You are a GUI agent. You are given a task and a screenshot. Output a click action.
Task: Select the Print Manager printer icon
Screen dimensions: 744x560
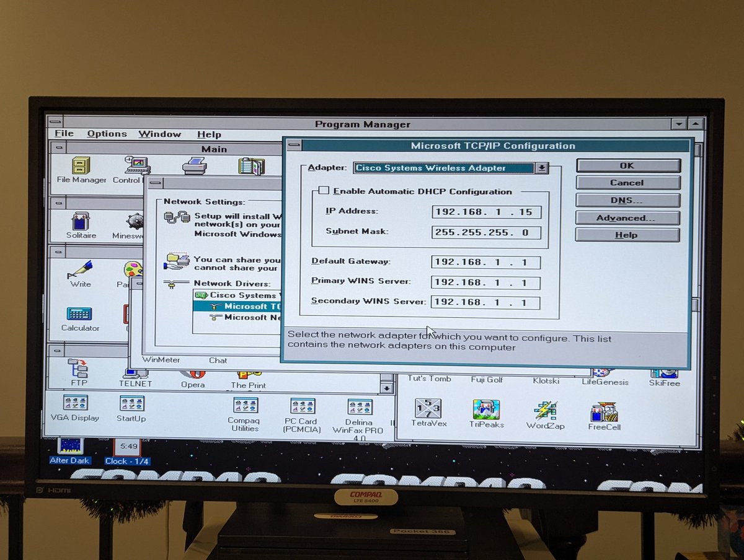[195, 165]
